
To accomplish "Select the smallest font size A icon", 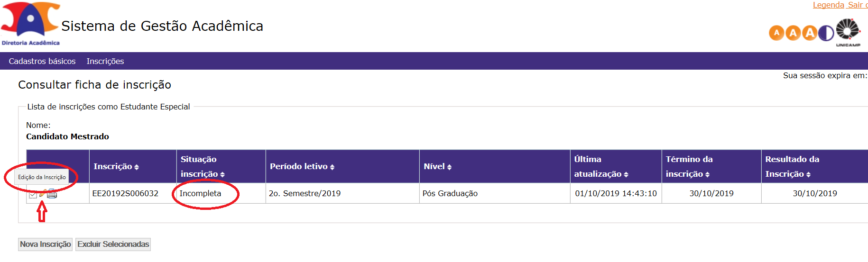I will [x=776, y=33].
